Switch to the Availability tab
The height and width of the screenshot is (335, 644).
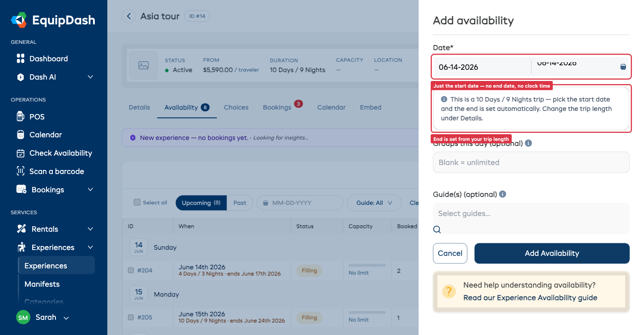[x=187, y=107]
